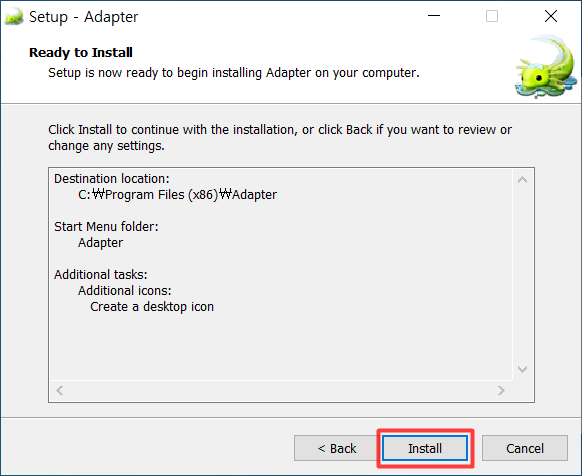Image resolution: width=582 pixels, height=476 pixels.
Task: Cancel the Adapter setup
Action: click(524, 448)
